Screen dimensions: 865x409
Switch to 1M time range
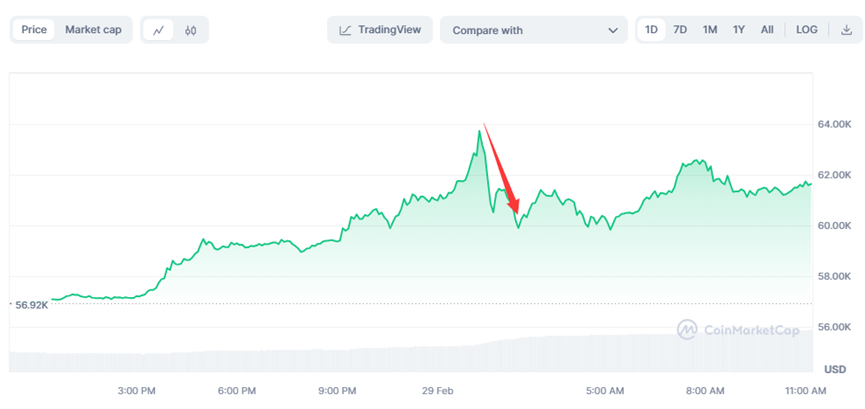pos(710,30)
